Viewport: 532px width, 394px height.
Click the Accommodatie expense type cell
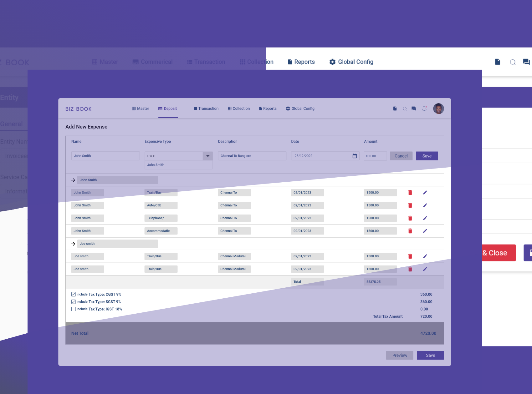click(161, 231)
